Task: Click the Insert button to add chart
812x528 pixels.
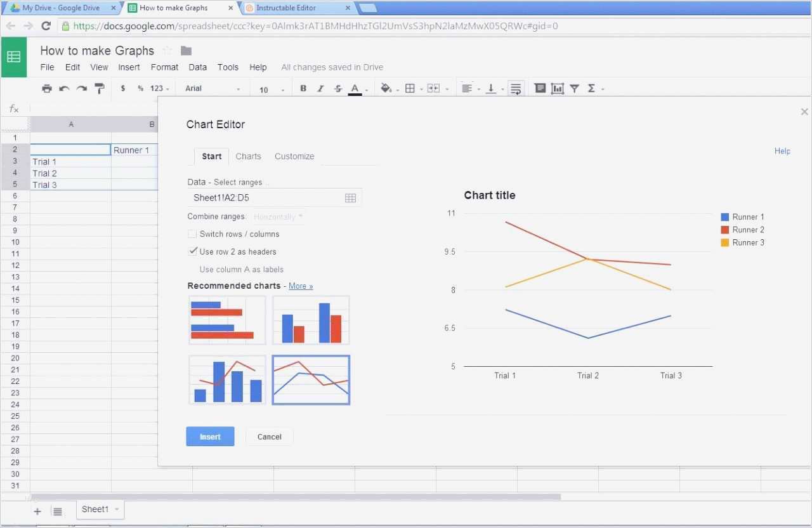Action: coord(210,437)
